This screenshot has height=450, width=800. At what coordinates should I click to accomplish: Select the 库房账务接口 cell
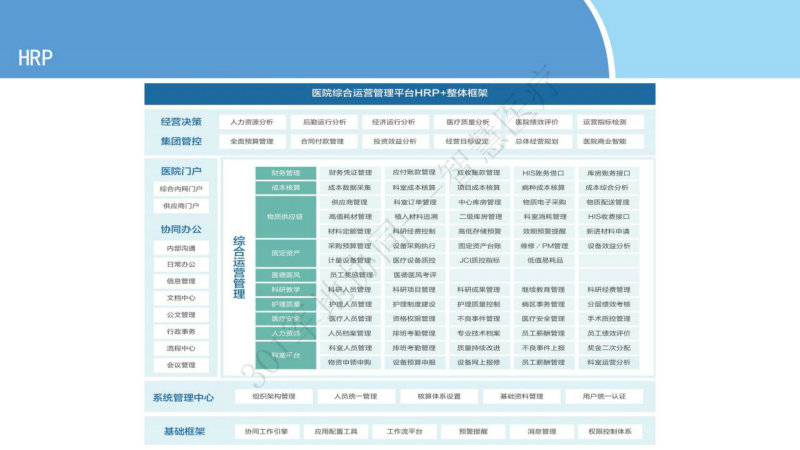[x=608, y=173]
